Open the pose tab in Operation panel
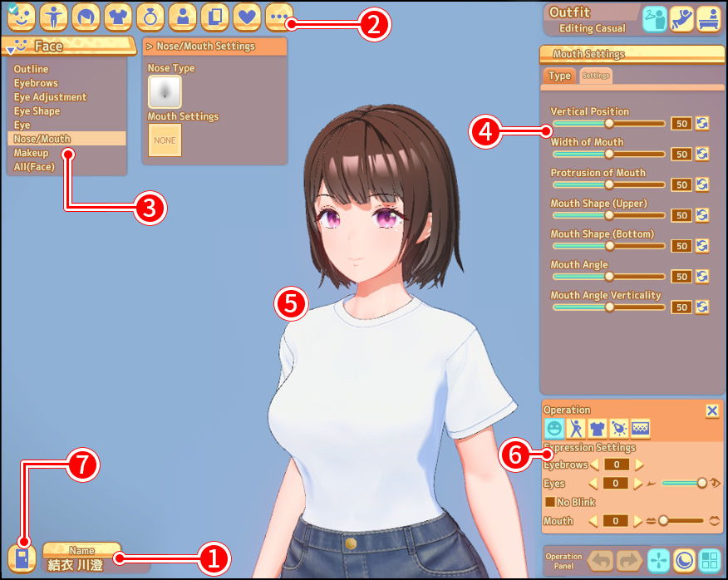 576,429
